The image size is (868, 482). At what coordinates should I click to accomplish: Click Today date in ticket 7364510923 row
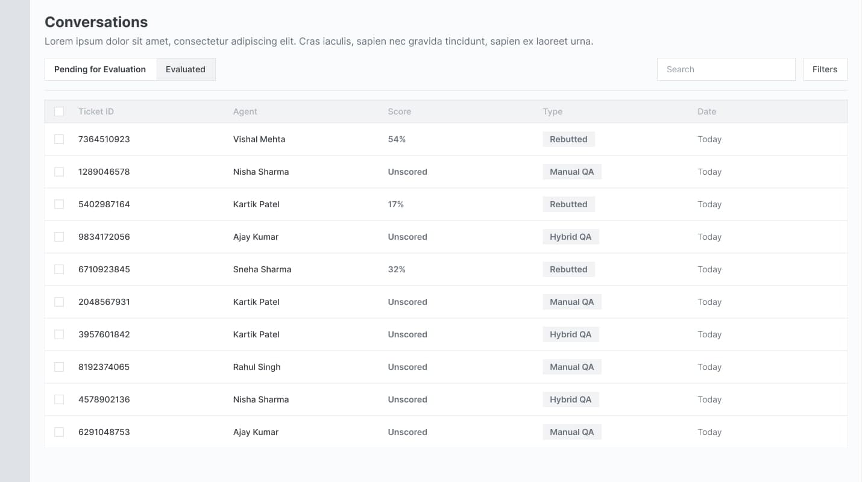click(x=709, y=139)
